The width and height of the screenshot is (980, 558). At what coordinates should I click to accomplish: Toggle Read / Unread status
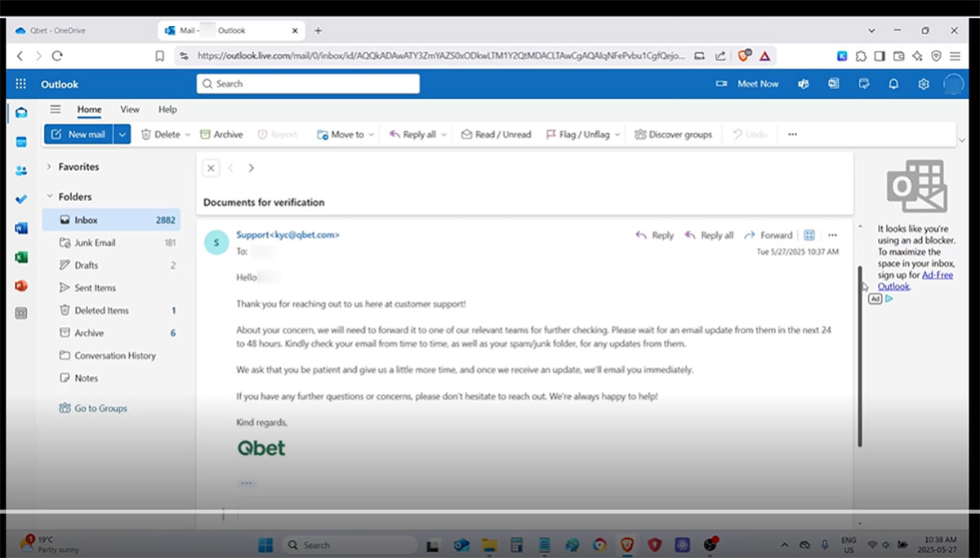point(496,135)
